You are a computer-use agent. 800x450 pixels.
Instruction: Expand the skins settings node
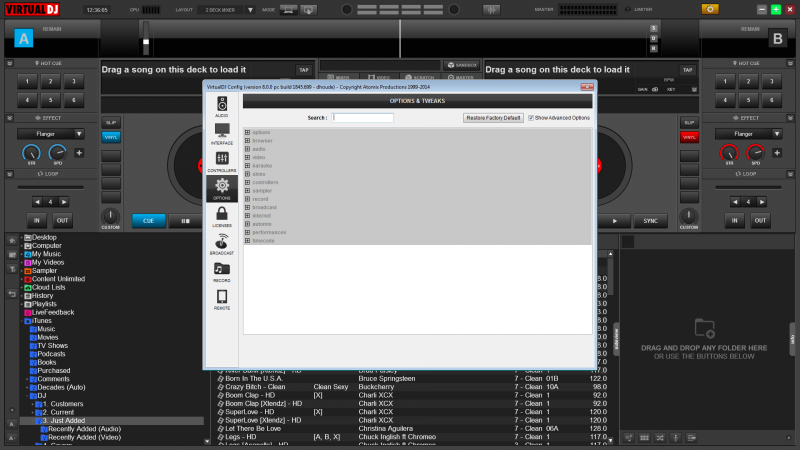[247, 174]
